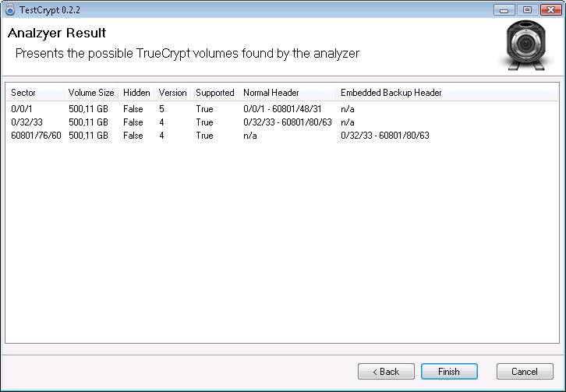Viewport: 566px width, 392px height.
Task: Click the 'Presents the possible TrueCrypt volumes' description
Action: [x=187, y=54]
